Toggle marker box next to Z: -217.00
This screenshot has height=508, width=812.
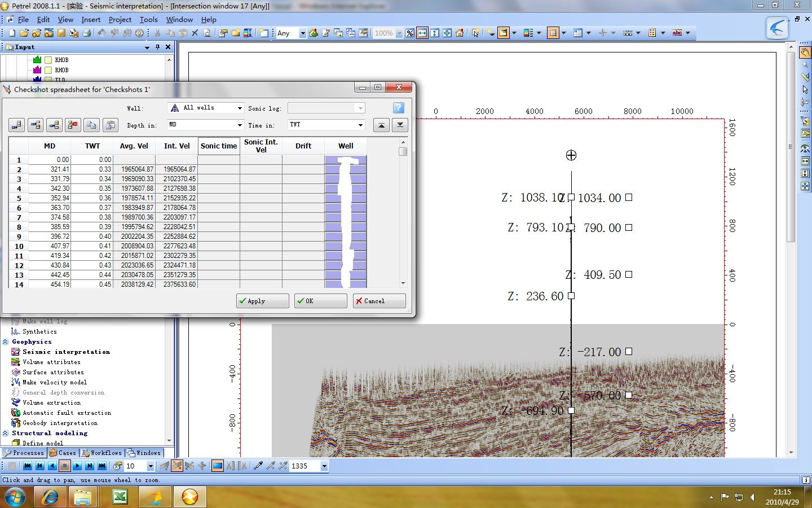629,351
